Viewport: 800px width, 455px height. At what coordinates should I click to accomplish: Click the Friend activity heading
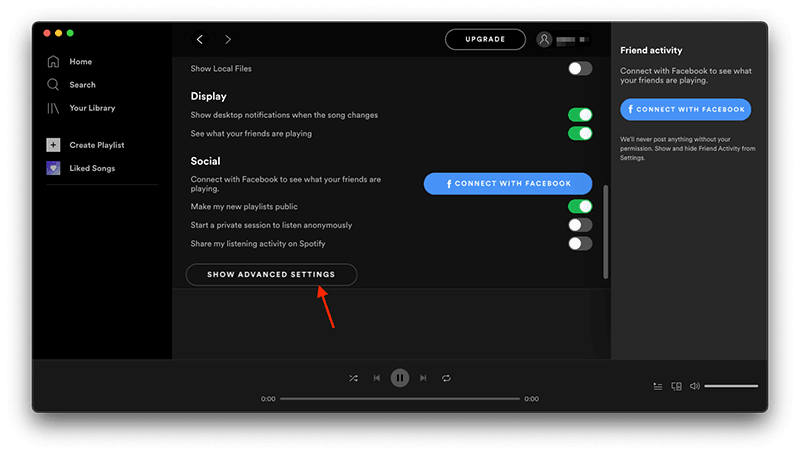(651, 50)
